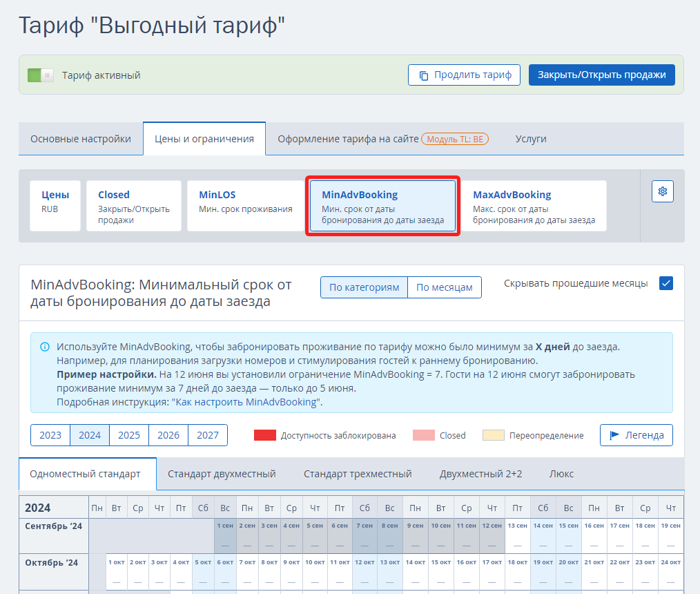Select 'Цены и ограничения' tab

(x=204, y=139)
